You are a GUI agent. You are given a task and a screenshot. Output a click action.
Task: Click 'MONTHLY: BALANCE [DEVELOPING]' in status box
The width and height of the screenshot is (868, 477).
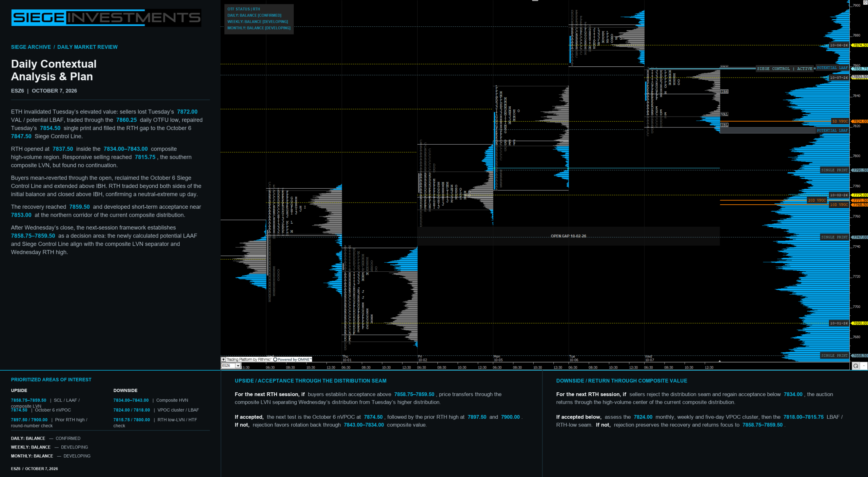pyautogui.click(x=259, y=28)
